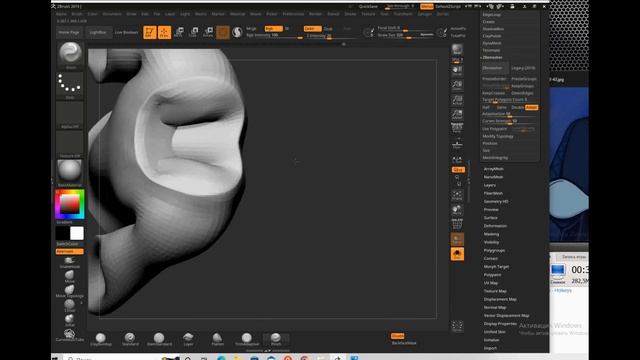The image size is (640, 360).
Task: Click the BPR render icon
Action: pos(457,50)
